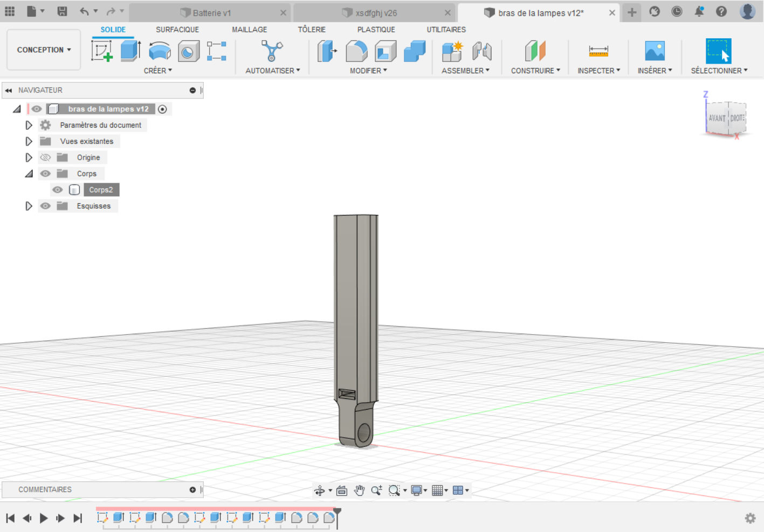Screen dimensions: 764x532
Task: Expand the Vues existantes node
Action: coord(29,141)
